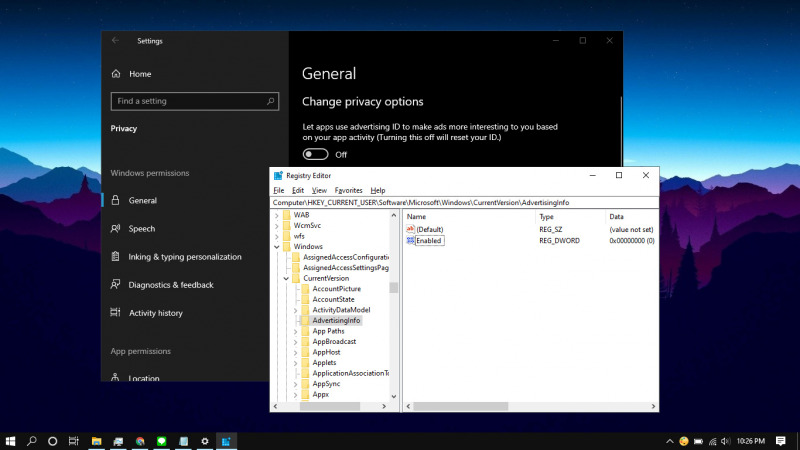Open Diagnostics & feedback icon
Screen dimensions: 800x450
[116, 285]
